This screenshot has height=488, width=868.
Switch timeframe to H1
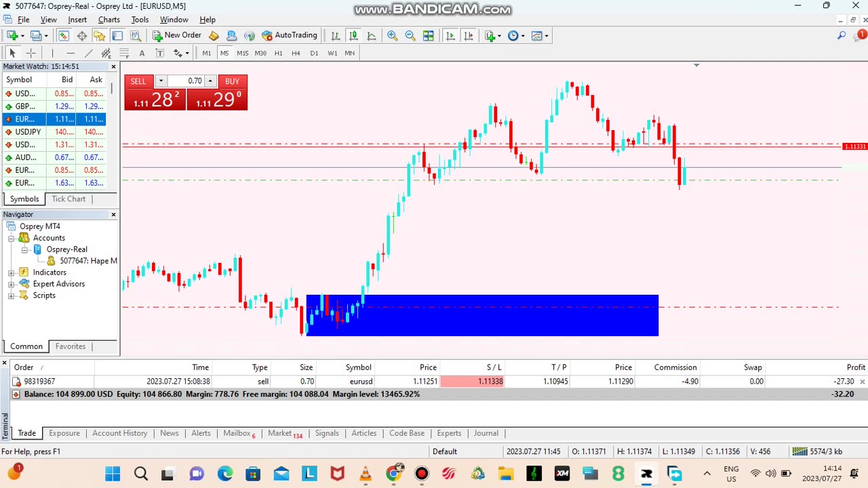coord(278,53)
